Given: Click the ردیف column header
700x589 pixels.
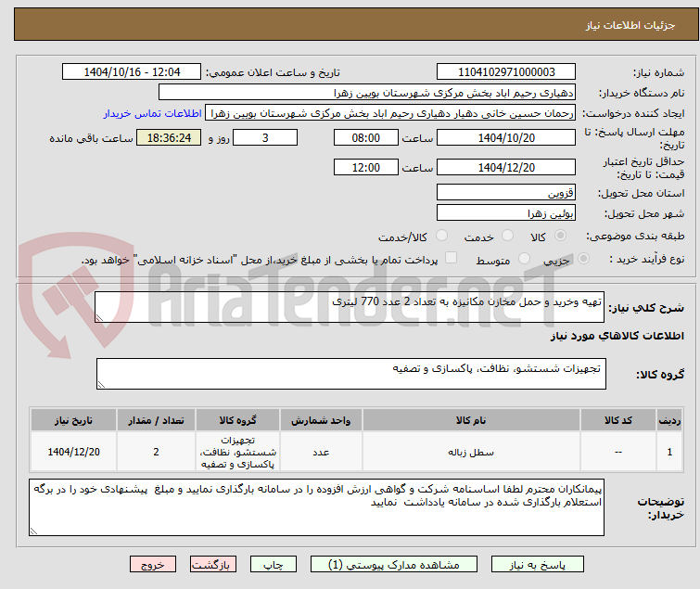Looking at the screenshot, I should coord(669,420).
